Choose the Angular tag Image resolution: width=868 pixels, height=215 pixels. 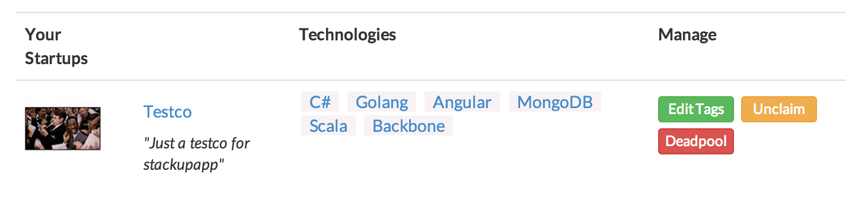[x=462, y=102]
